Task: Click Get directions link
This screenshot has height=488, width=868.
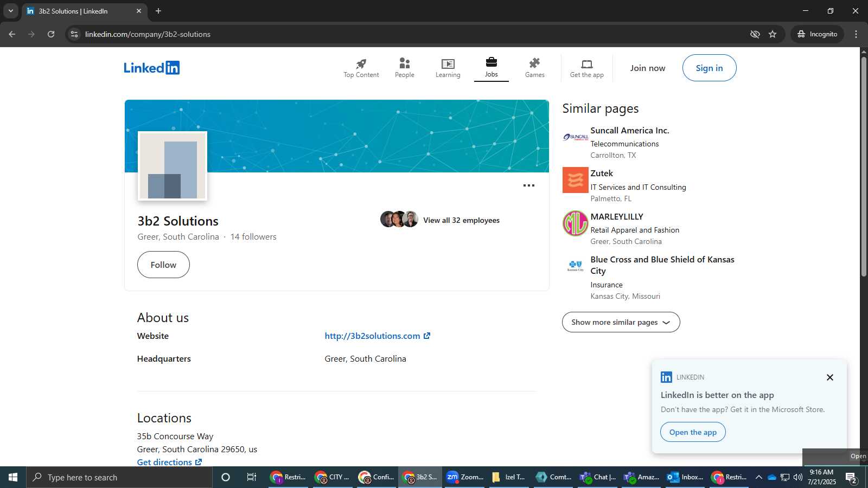Action: click(169, 462)
